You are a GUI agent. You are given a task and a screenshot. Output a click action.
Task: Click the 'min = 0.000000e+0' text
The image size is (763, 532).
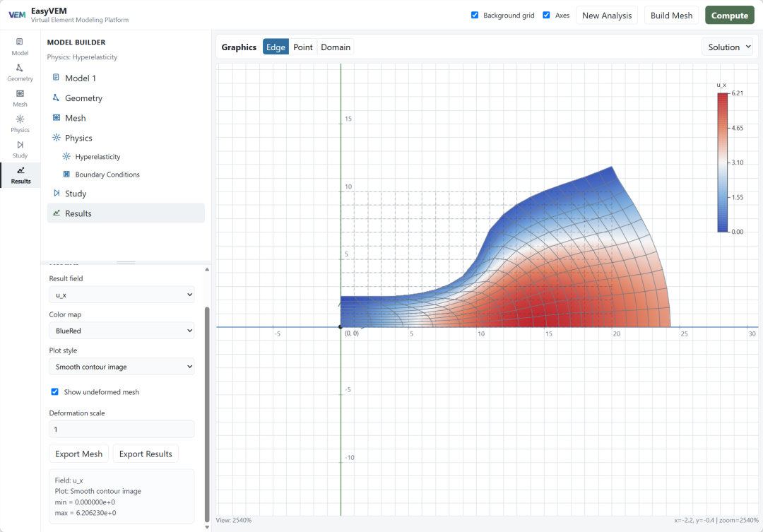pos(85,502)
